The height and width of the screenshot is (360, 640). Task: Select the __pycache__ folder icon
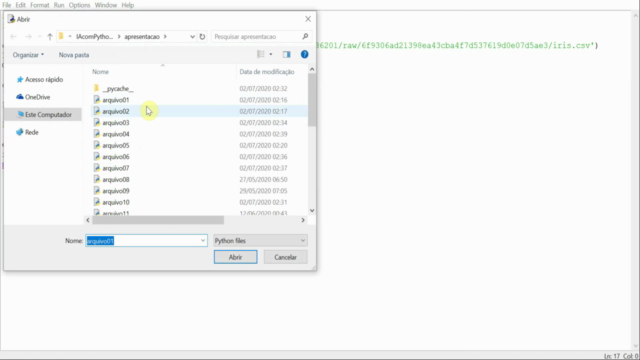point(96,88)
